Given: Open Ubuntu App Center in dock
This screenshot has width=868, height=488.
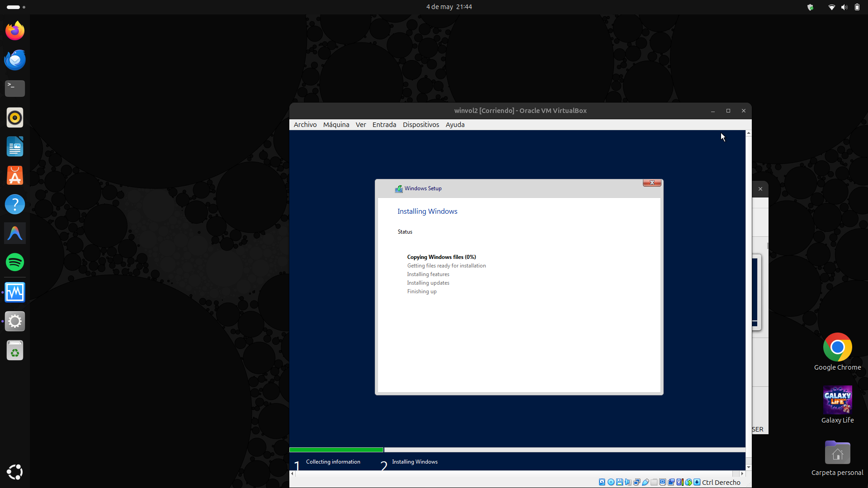Looking at the screenshot, I should coord(15,175).
